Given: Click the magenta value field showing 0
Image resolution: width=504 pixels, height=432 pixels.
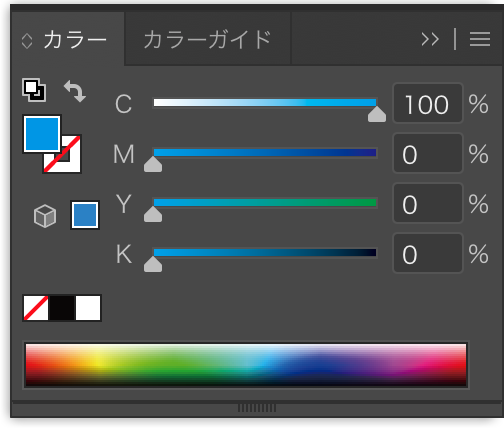Looking at the screenshot, I should coord(428,153).
